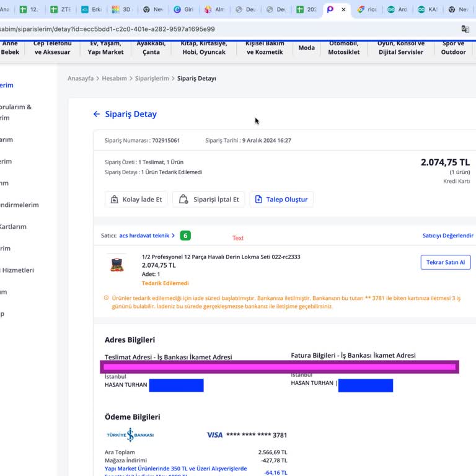Click the translate icon in address bar
The width and height of the screenshot is (476, 476).
click(465, 29)
